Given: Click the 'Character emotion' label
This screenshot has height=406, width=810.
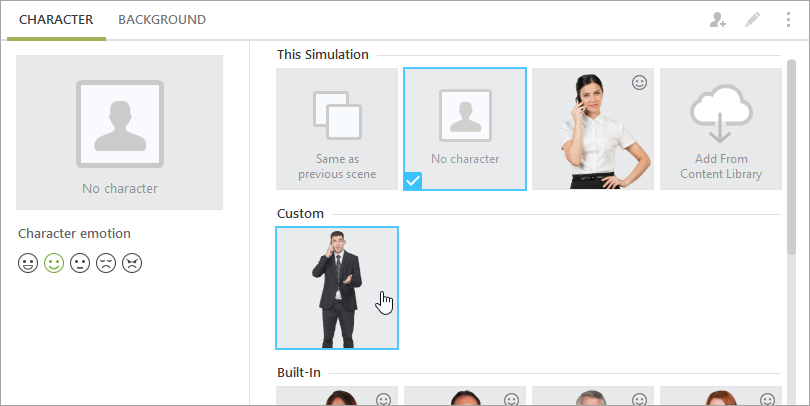Looking at the screenshot, I should pos(74,233).
